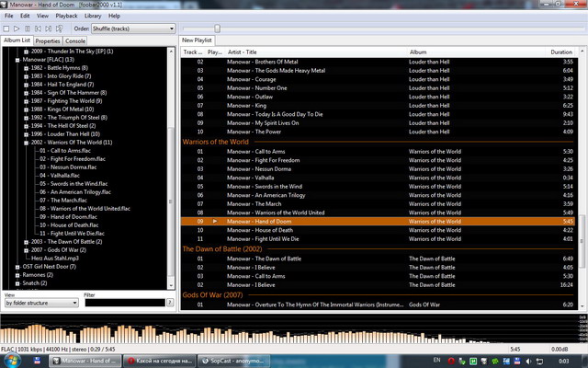The width and height of the screenshot is (588, 368).
Task: Open the Library menu
Action: pos(93,16)
